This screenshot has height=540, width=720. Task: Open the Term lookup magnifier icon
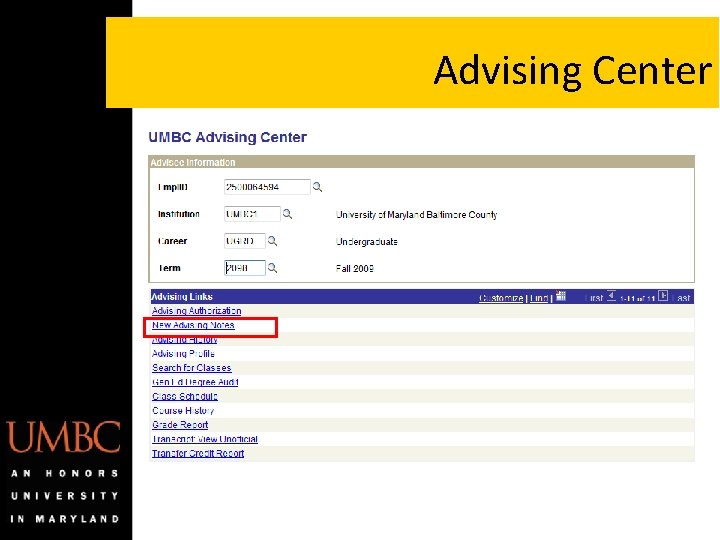[x=272, y=268]
